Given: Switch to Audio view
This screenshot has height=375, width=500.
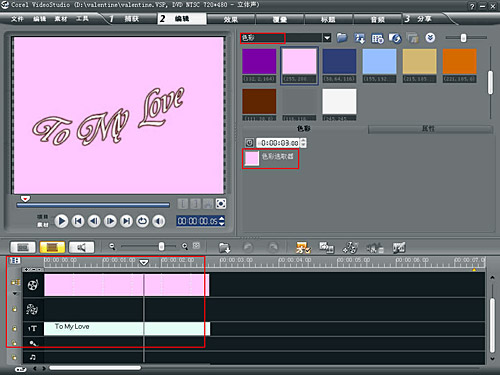Looking at the screenshot, I should coord(81,247).
